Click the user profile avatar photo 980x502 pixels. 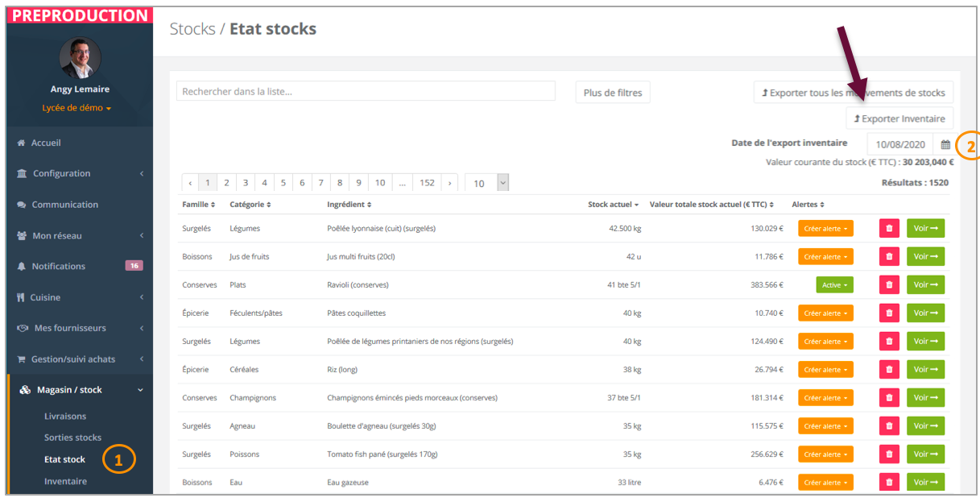(81, 58)
